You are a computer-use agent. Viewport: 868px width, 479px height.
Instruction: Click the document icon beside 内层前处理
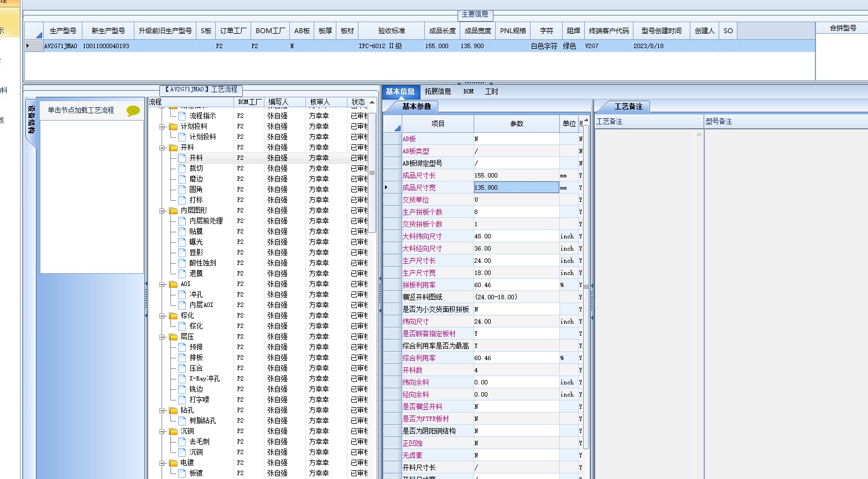click(182, 221)
